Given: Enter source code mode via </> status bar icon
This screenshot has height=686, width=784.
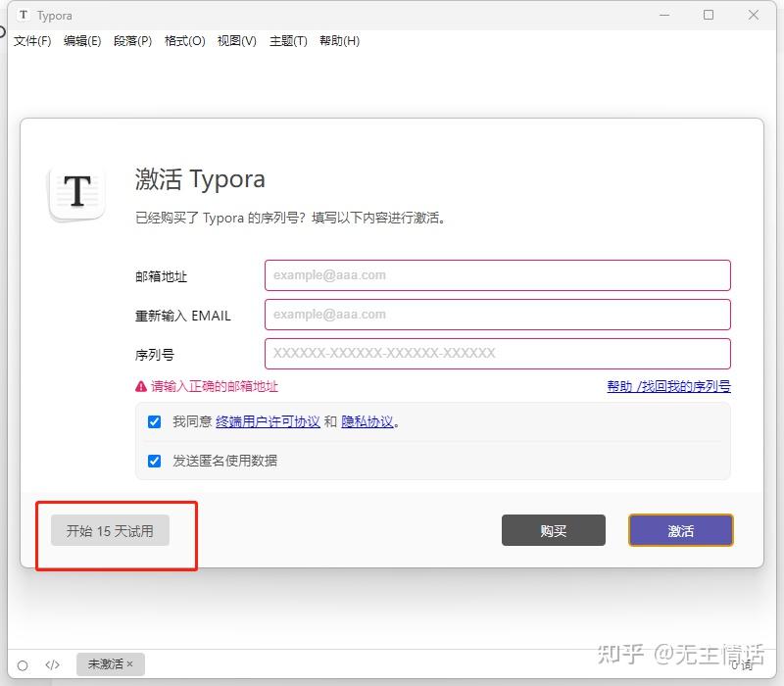Looking at the screenshot, I should tap(53, 663).
